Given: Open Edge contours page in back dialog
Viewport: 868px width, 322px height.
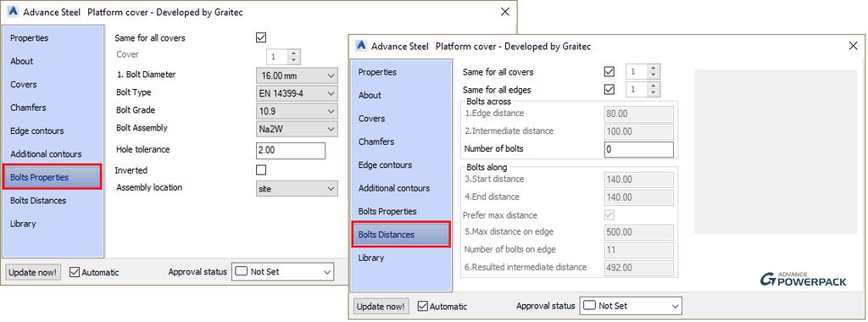Looking at the screenshot, I should click(x=36, y=130).
